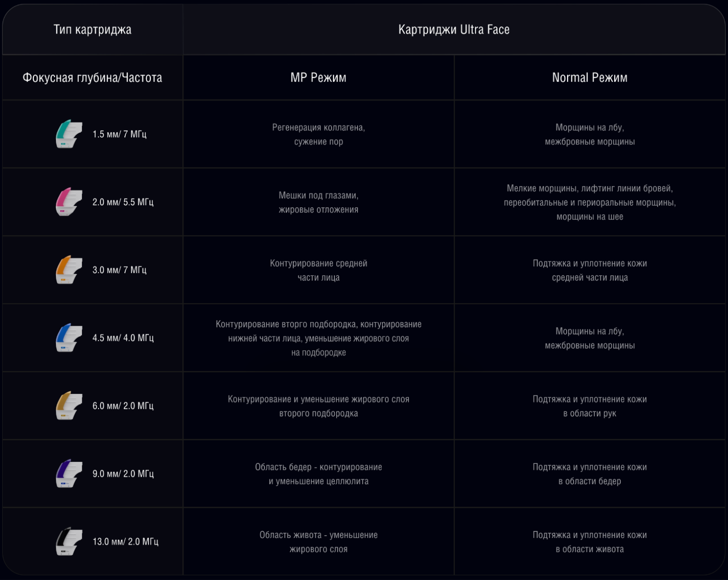The height and width of the screenshot is (580, 728).
Task: Click the Тип картриджа header cell
Action: [93, 30]
